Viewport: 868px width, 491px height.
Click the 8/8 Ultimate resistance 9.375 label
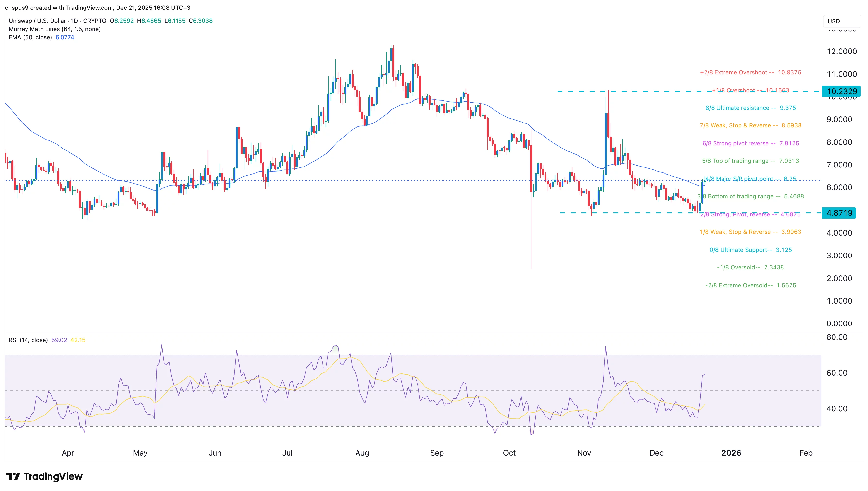point(750,108)
